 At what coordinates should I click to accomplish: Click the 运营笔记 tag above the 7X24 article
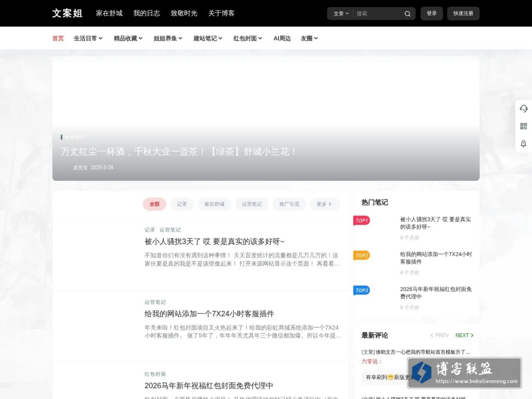coord(155,302)
